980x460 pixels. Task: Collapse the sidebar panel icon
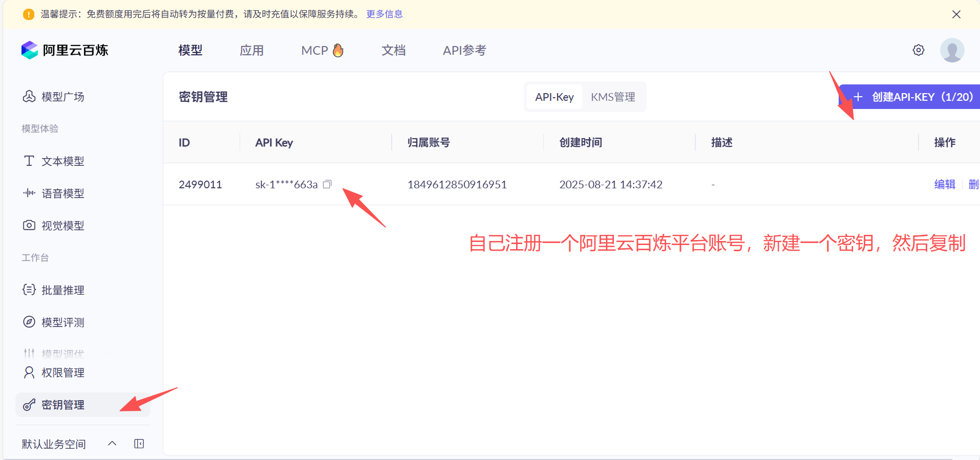(139, 444)
